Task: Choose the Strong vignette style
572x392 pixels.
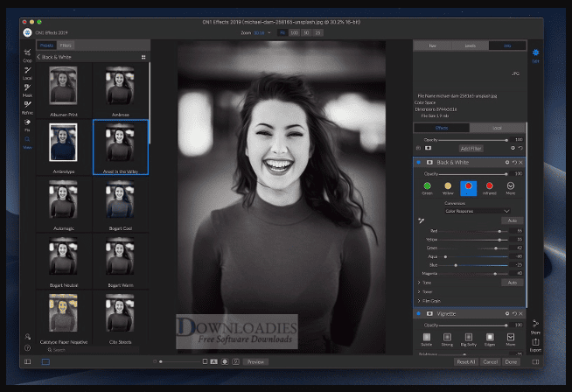Action: coord(447,339)
